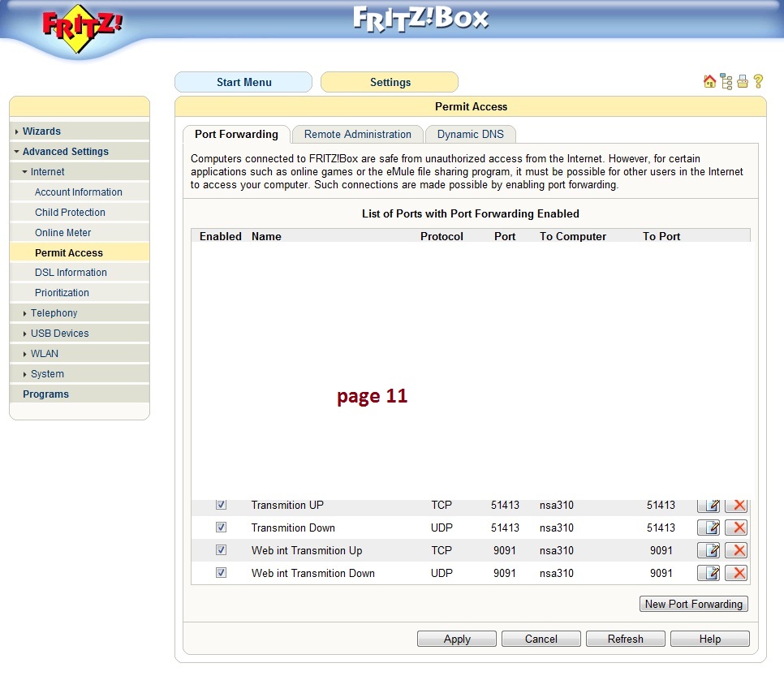Delete the Transmition UP rule
This screenshot has width=784, height=689.
click(736, 506)
